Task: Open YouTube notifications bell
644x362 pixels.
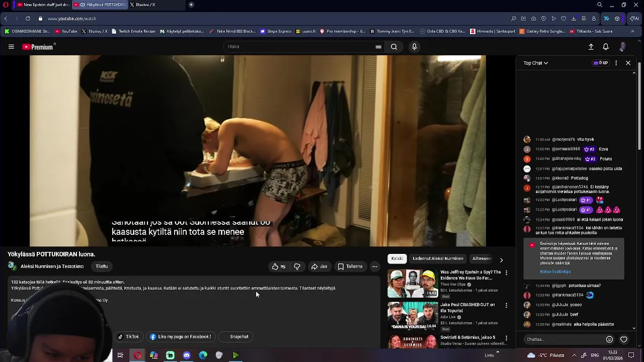Action: (x=606, y=47)
